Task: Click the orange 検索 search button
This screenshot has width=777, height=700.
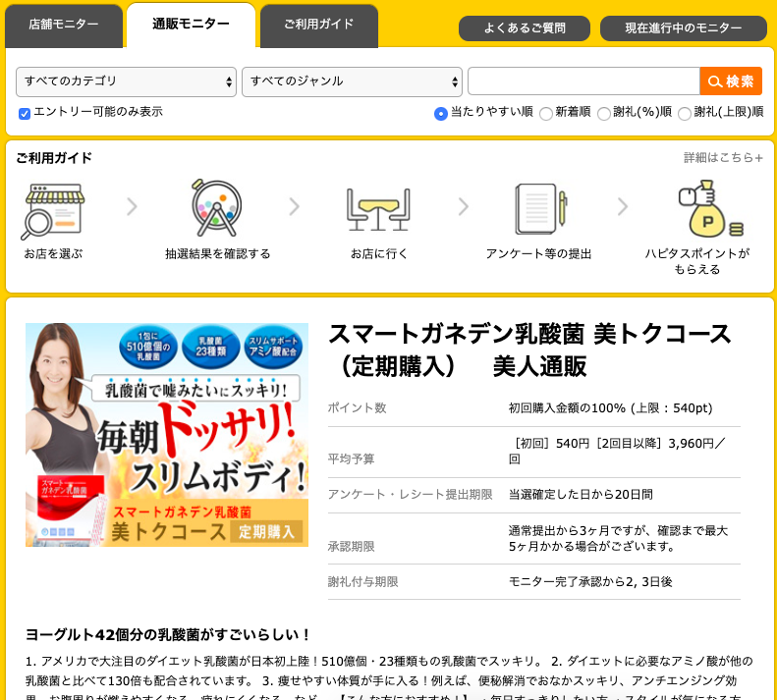Action: pyautogui.click(x=731, y=81)
